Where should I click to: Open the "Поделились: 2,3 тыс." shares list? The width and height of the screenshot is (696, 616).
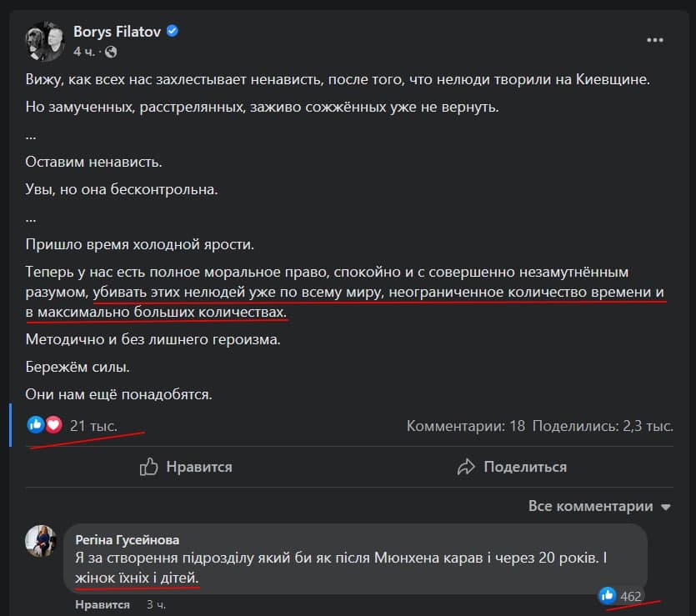[602, 425]
